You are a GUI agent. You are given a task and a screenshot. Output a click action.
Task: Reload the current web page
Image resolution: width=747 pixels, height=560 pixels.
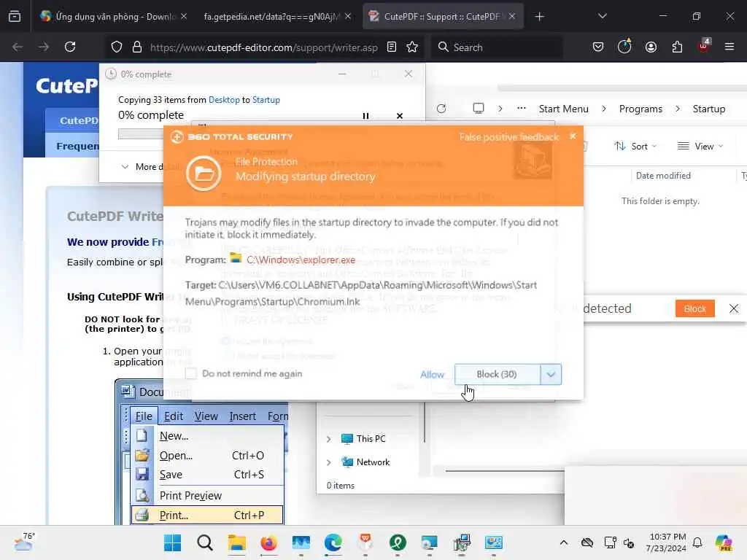pyautogui.click(x=70, y=47)
